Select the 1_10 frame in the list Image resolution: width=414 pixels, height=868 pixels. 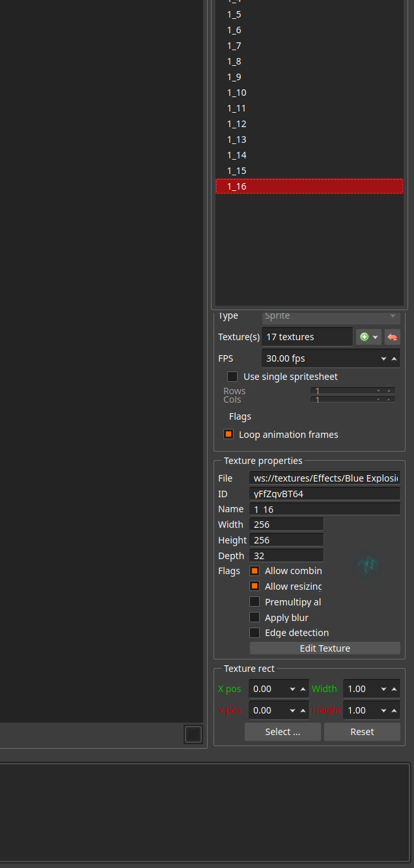pyautogui.click(x=309, y=93)
